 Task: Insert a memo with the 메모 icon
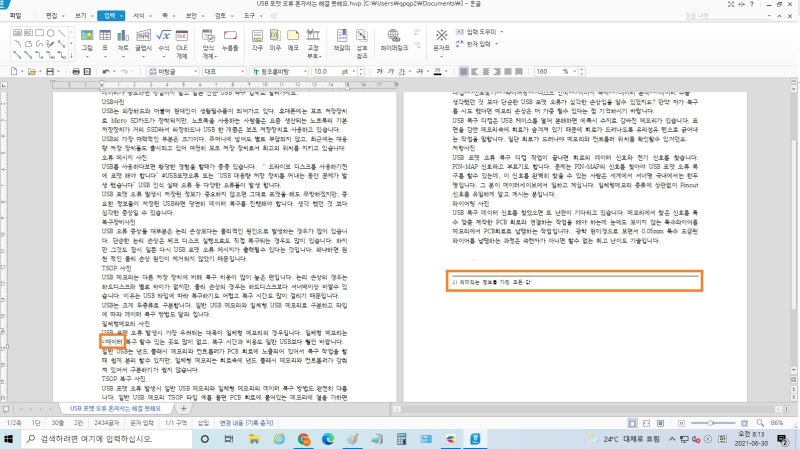293,40
